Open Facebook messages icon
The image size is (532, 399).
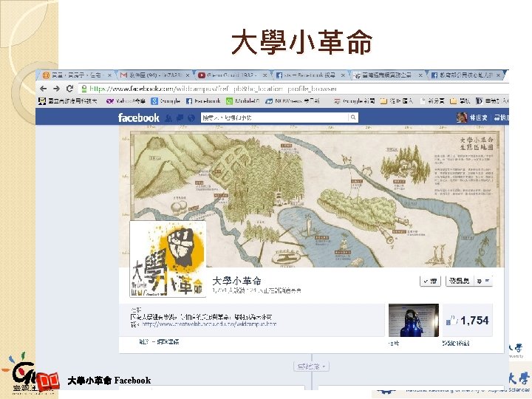click(180, 118)
